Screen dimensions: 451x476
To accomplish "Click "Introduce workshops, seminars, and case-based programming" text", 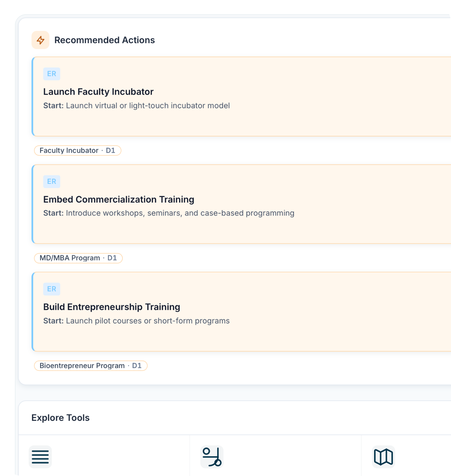I will pos(180,213).
